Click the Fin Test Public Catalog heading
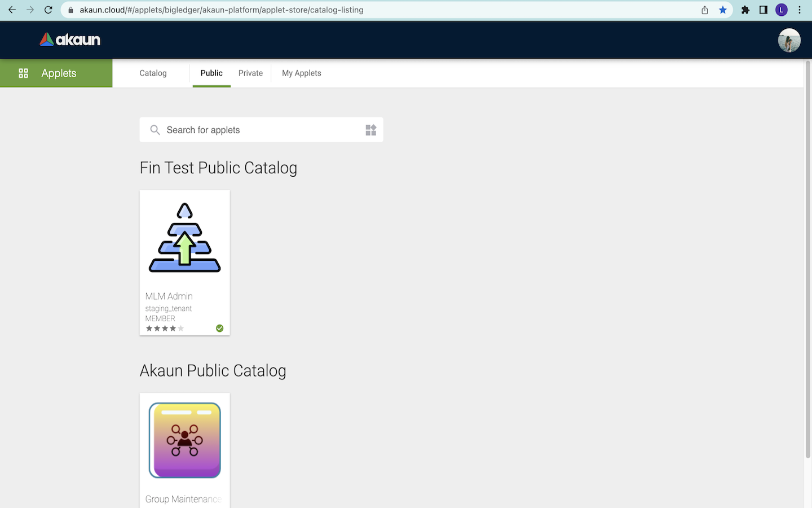Image resolution: width=812 pixels, height=508 pixels. pyautogui.click(x=218, y=168)
